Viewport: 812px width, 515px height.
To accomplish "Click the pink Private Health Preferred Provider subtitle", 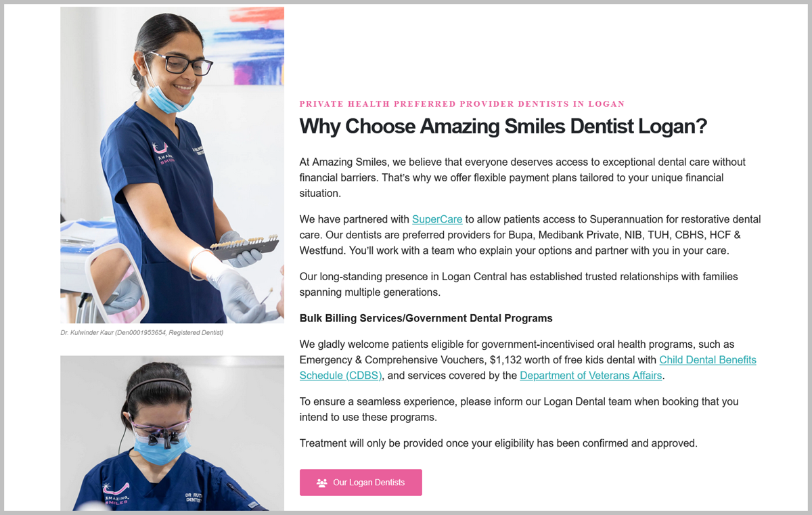I will click(x=462, y=104).
